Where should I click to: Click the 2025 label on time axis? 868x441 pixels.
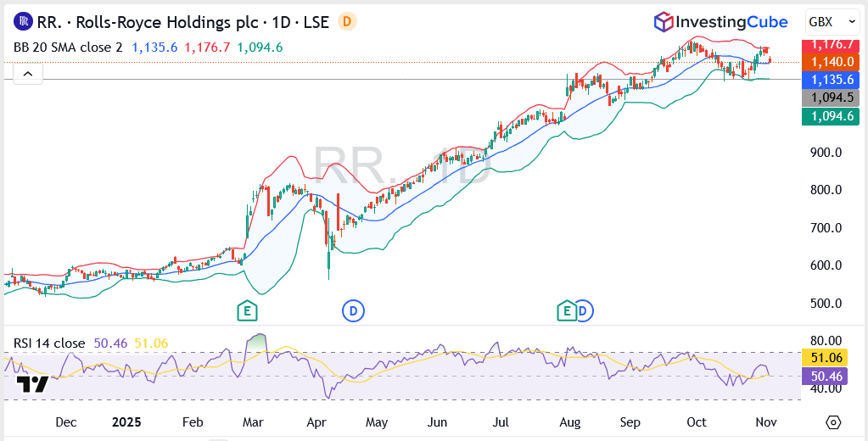(126, 421)
